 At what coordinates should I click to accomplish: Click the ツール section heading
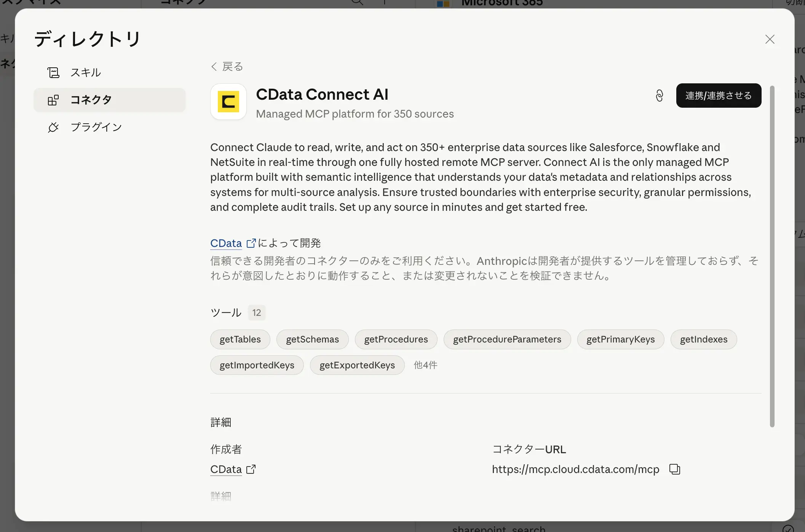[226, 313]
